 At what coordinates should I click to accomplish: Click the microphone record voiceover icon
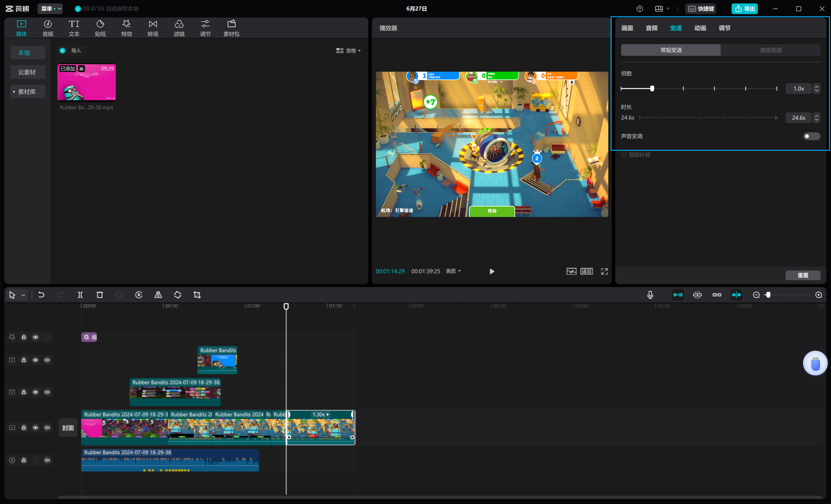point(650,295)
